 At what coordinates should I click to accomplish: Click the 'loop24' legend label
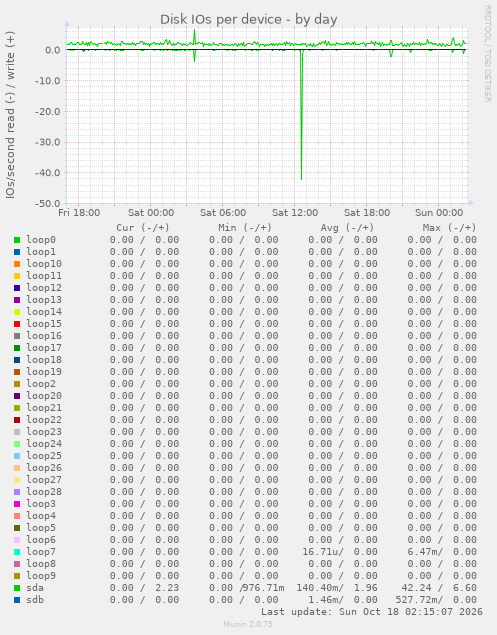(x=44, y=444)
